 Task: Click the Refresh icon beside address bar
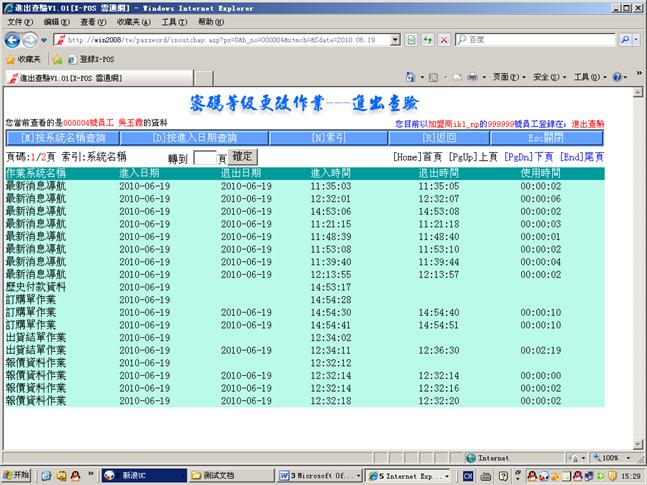(426, 40)
